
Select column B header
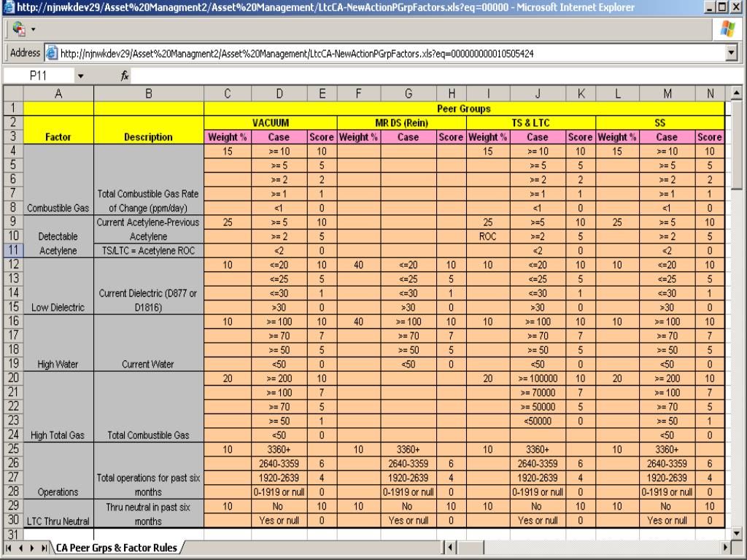click(149, 94)
